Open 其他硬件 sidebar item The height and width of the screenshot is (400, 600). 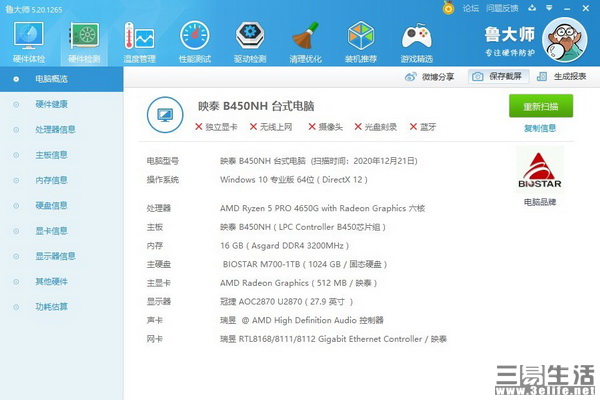(52, 282)
